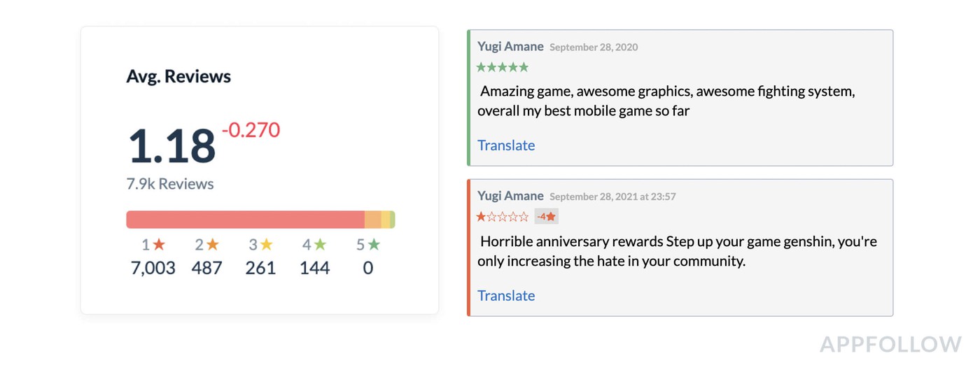Click the September 28, 2021 at 23:57 date
Screen dimensions: 980x370
pos(612,197)
